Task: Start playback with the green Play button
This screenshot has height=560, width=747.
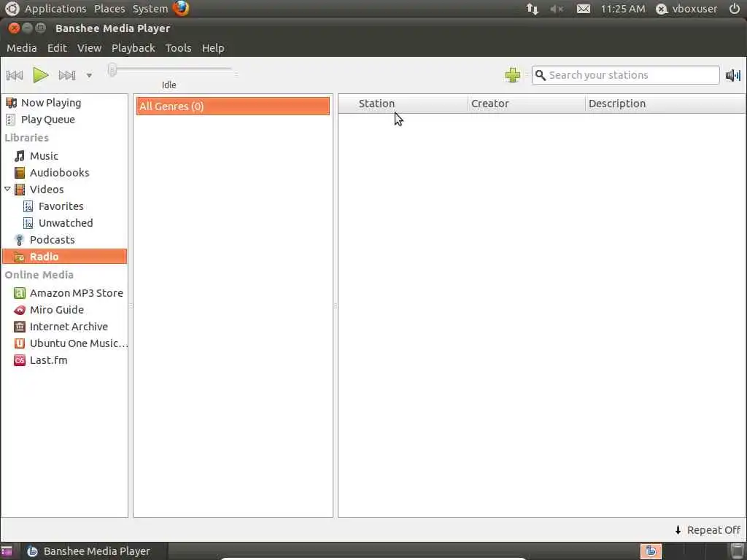Action: (x=41, y=75)
